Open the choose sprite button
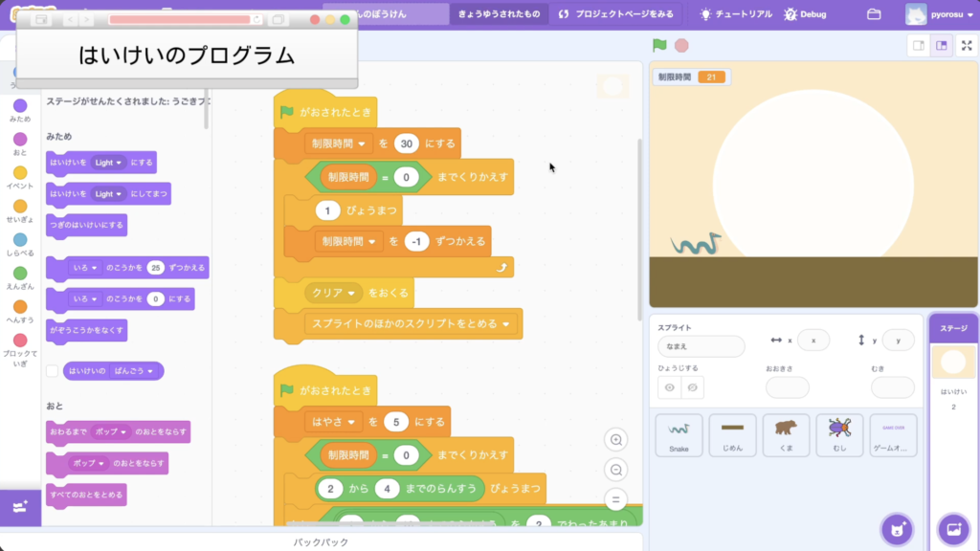The image size is (980, 551). point(897,529)
